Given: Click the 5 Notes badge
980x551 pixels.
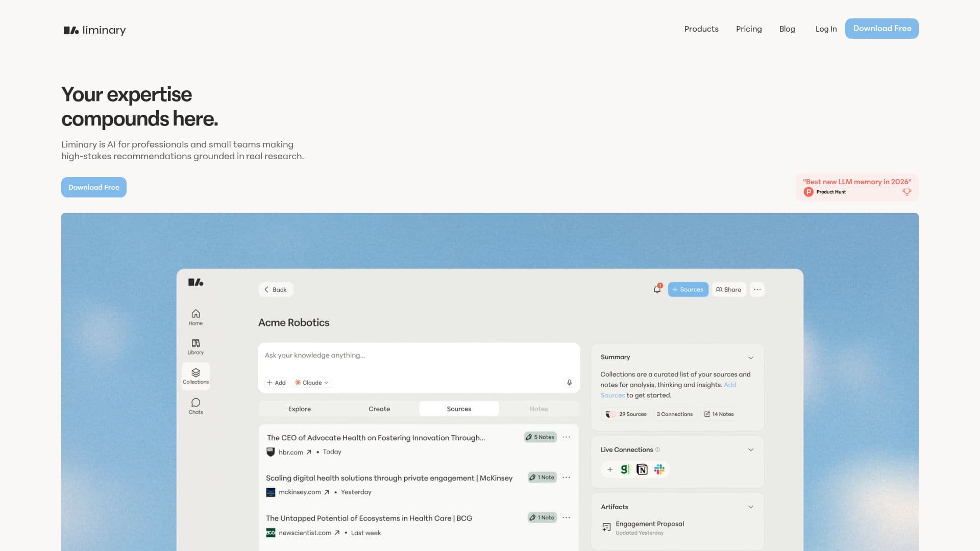Looking at the screenshot, I should (x=541, y=437).
